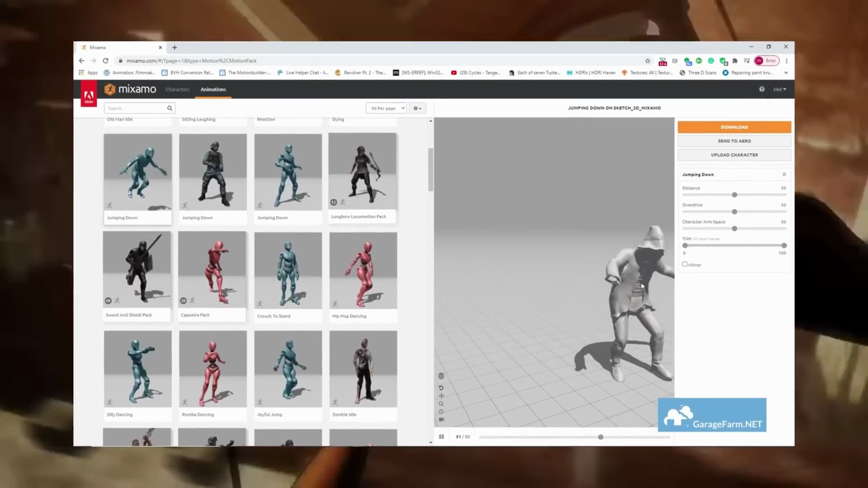The image size is (868, 488).
Task: Open the 96 Per page dropdown
Action: (386, 108)
